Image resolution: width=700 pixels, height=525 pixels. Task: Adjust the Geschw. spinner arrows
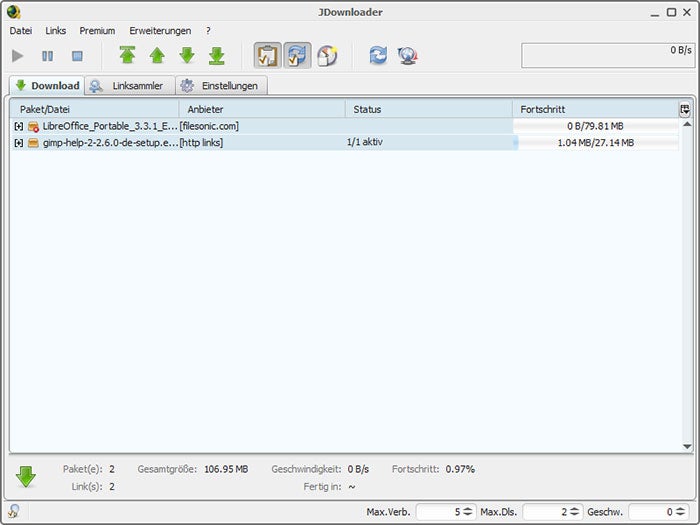680,512
